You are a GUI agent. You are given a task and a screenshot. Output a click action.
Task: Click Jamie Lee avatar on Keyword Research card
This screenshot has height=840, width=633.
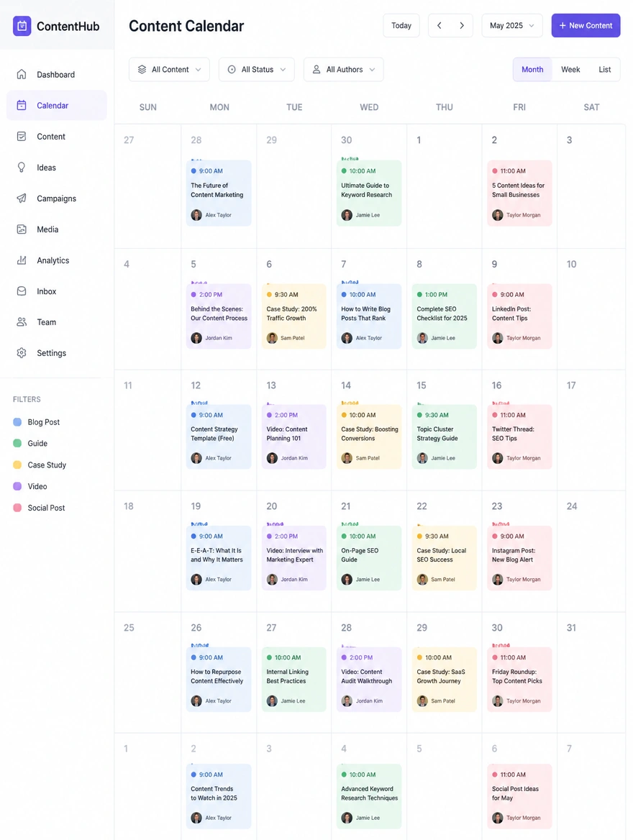click(347, 215)
